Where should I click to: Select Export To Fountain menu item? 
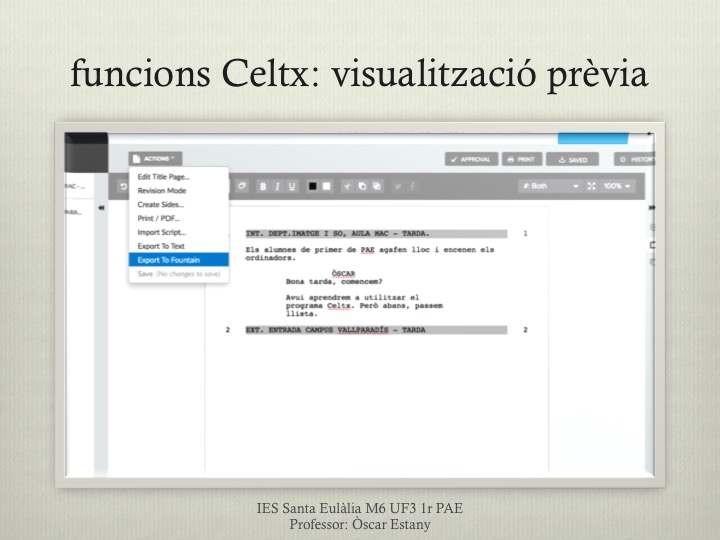pos(168,260)
